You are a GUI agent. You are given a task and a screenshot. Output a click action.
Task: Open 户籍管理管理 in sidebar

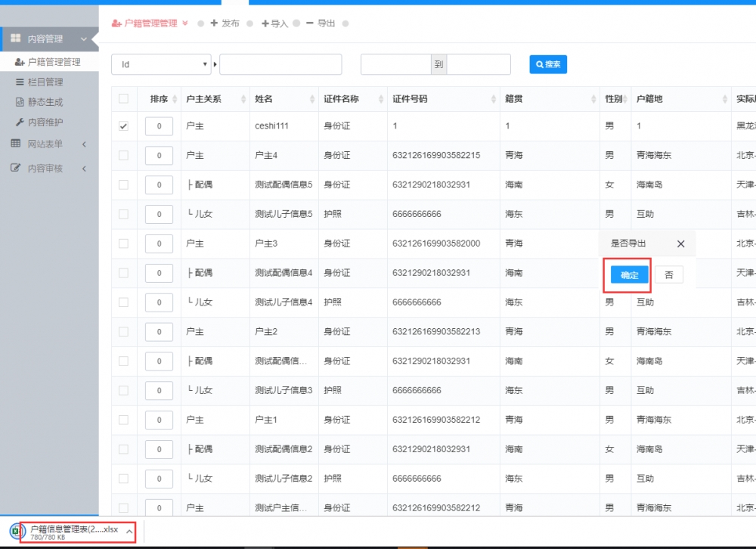(49, 62)
